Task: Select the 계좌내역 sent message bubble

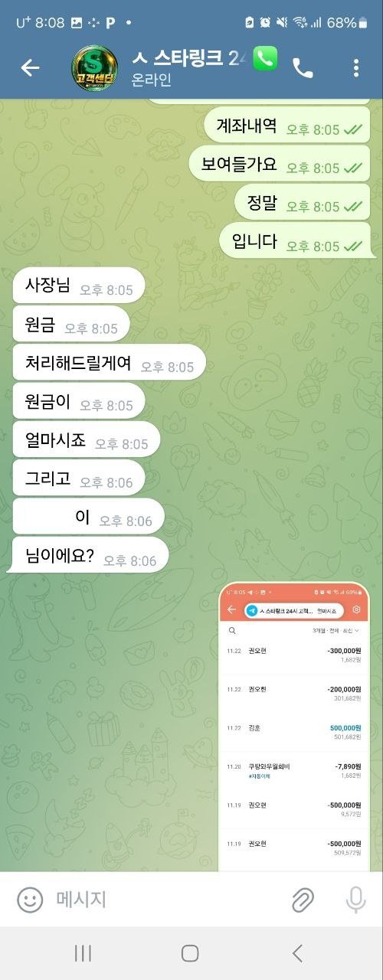Action: point(287,126)
